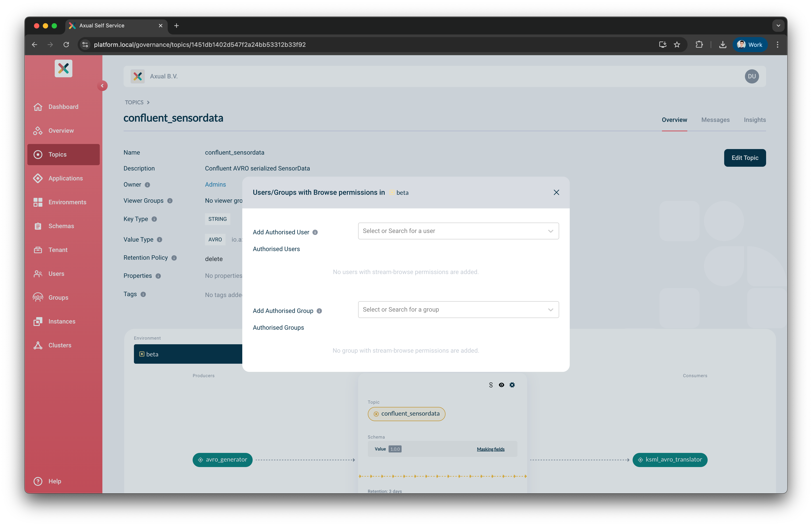Image resolution: width=812 pixels, height=526 pixels.
Task: Open the gear settings icon on the topic card
Action: 512,385
